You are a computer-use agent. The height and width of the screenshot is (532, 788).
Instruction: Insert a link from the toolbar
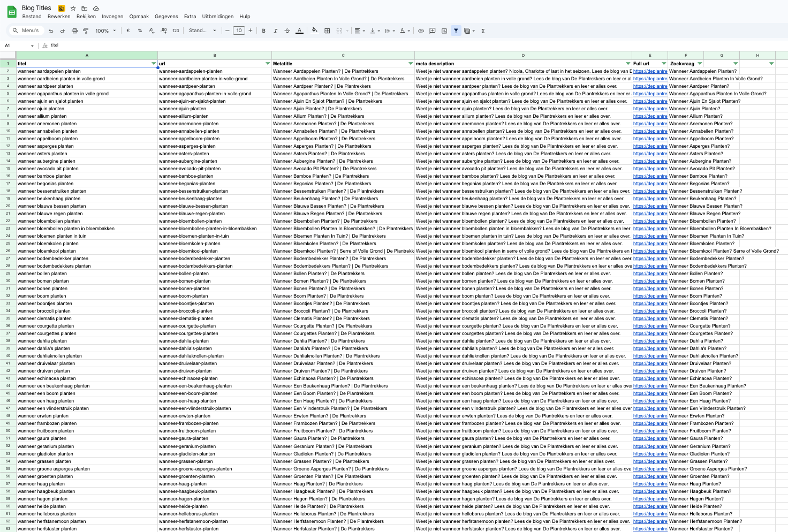(x=421, y=31)
